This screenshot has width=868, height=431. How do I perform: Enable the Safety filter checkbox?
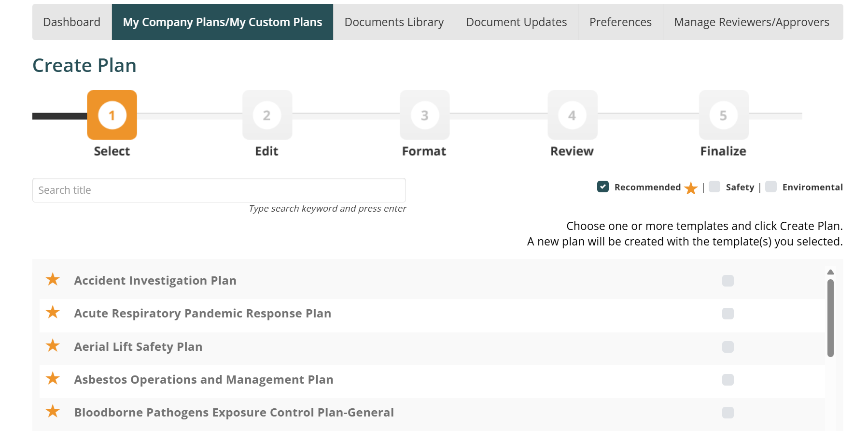714,187
